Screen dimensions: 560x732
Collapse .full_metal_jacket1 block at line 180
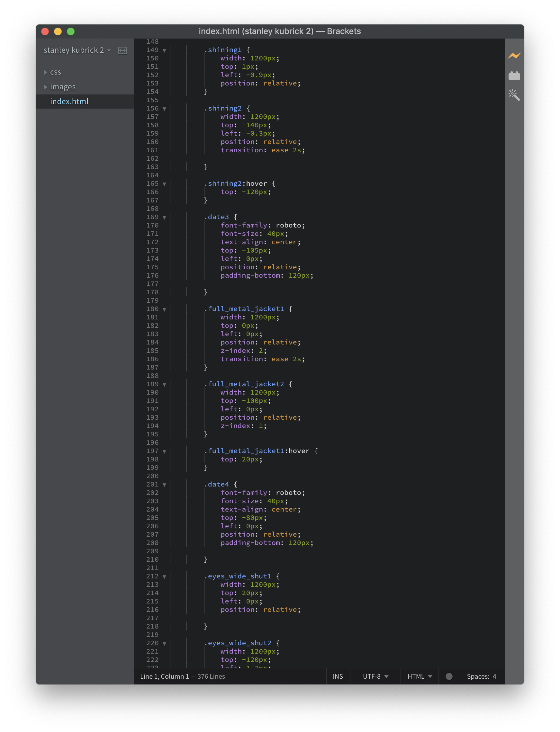(x=164, y=309)
